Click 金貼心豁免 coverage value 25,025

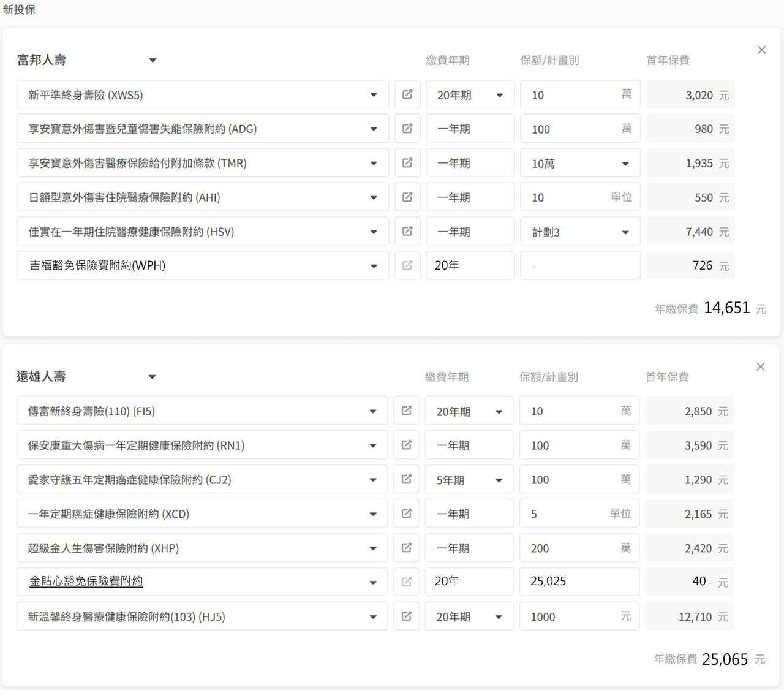click(579, 582)
